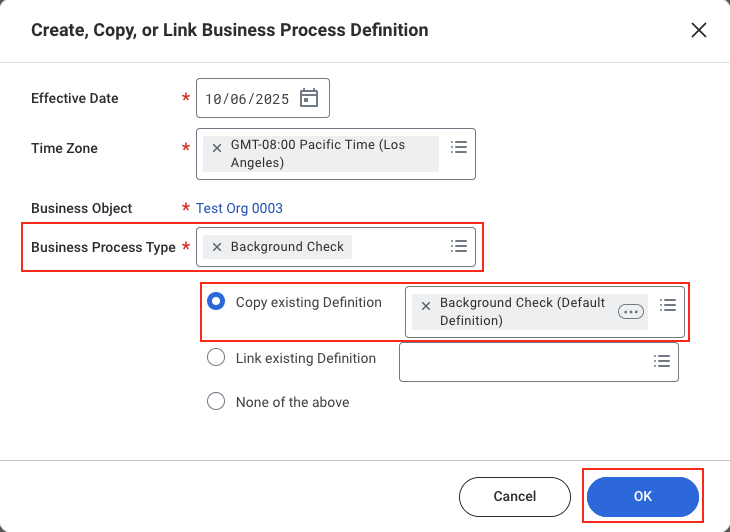730x532 pixels.
Task: Open the Test Org 0003 link
Action: [239, 208]
